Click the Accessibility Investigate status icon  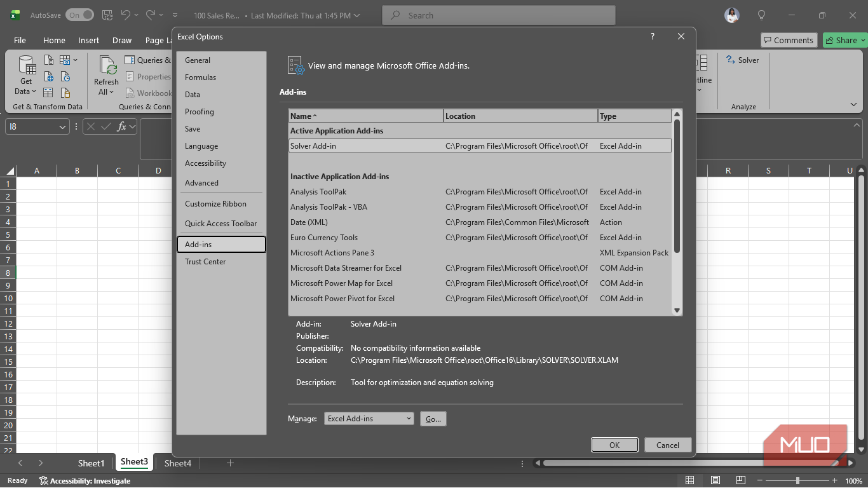43,481
